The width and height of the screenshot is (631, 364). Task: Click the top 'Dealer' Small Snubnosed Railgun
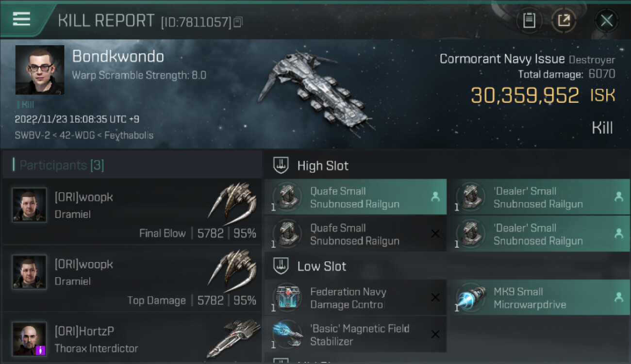click(538, 197)
